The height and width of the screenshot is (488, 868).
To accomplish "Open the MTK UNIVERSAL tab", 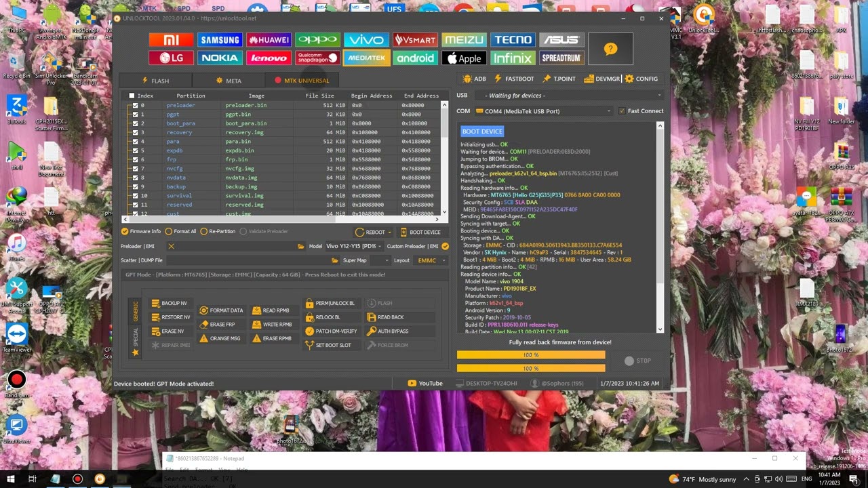I will (x=302, y=81).
